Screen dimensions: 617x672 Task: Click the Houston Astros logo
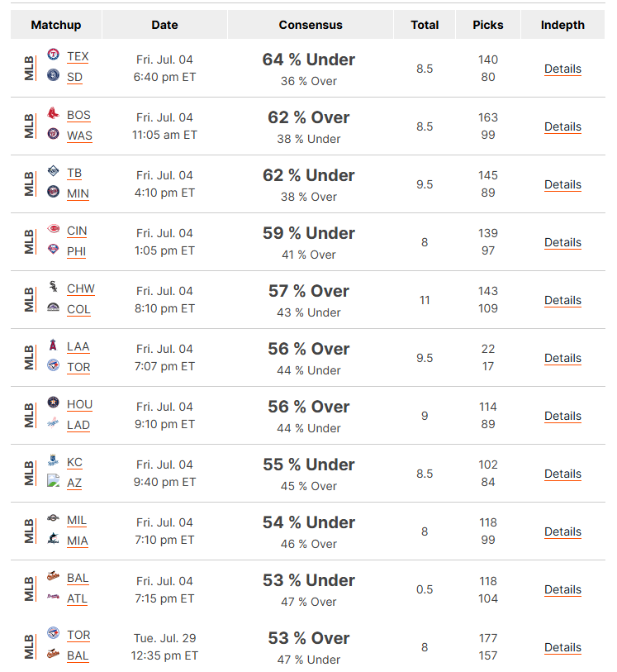click(x=53, y=402)
